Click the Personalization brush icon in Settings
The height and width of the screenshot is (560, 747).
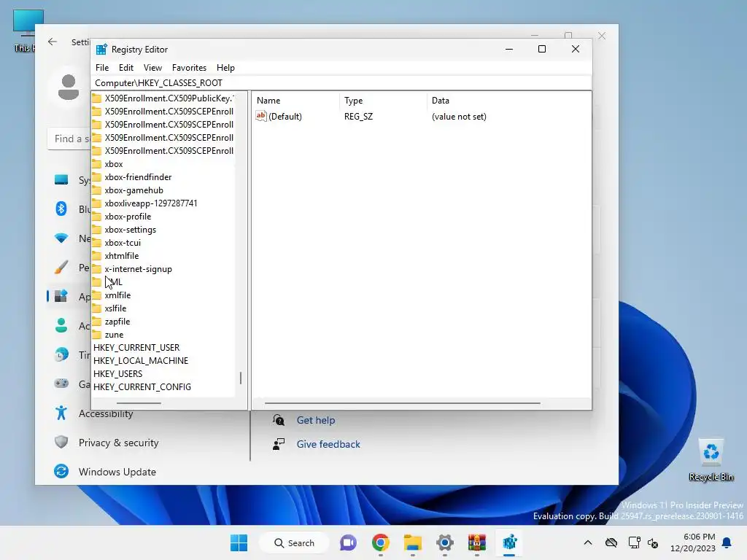click(x=61, y=267)
